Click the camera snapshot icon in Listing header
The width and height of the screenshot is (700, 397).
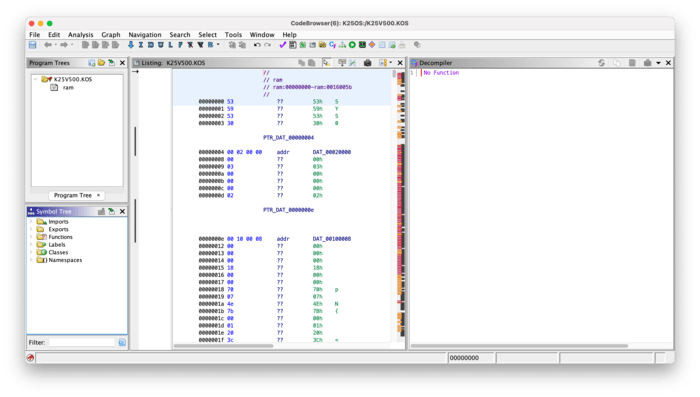[x=367, y=63]
